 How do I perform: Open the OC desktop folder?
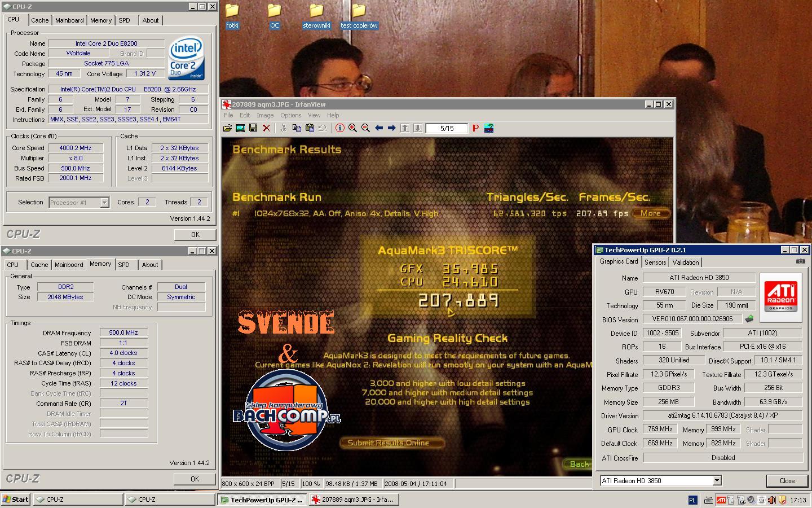point(274,16)
